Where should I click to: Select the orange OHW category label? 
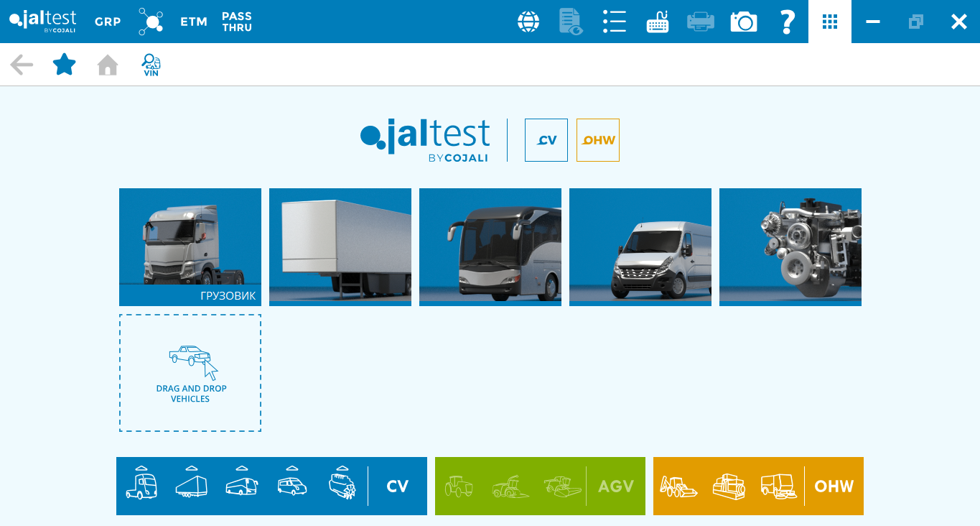coord(834,486)
